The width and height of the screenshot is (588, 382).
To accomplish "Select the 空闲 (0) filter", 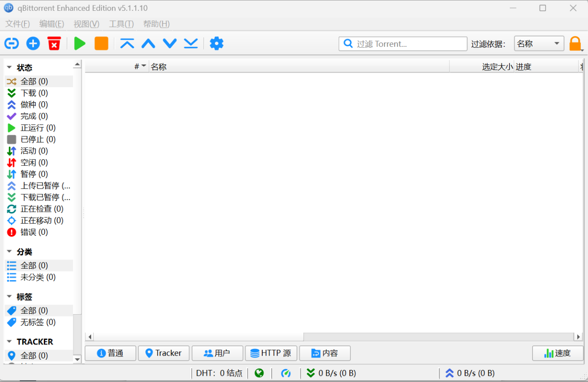I will tap(39, 162).
